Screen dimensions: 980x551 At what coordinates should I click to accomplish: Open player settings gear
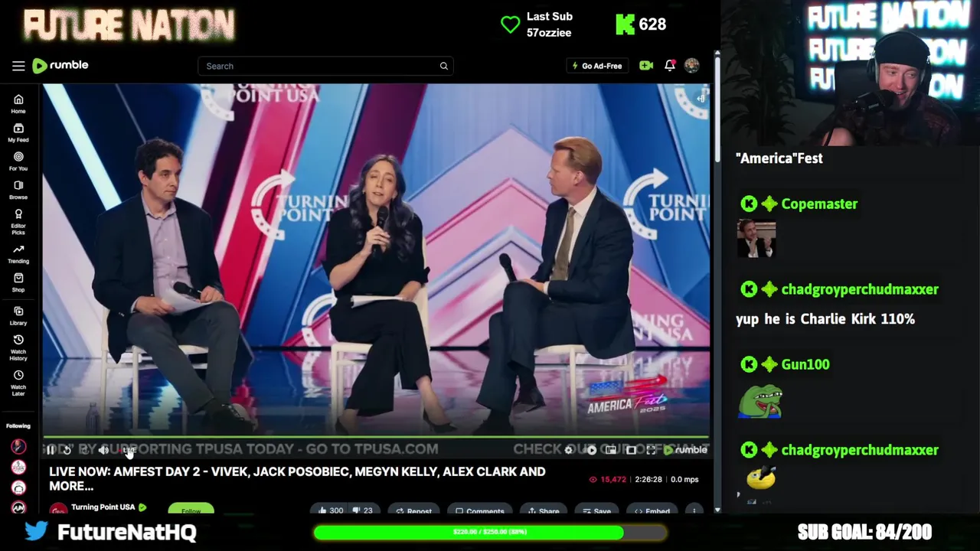pyautogui.click(x=569, y=450)
